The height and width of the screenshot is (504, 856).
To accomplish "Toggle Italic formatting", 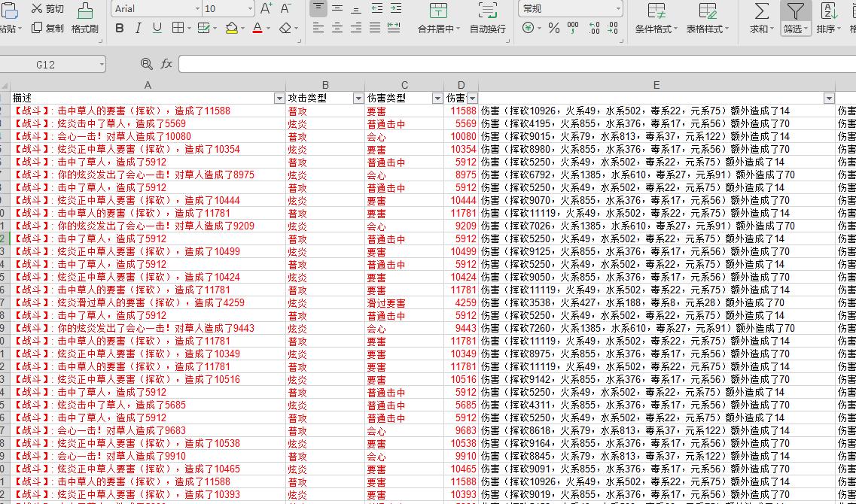I will click(x=138, y=29).
